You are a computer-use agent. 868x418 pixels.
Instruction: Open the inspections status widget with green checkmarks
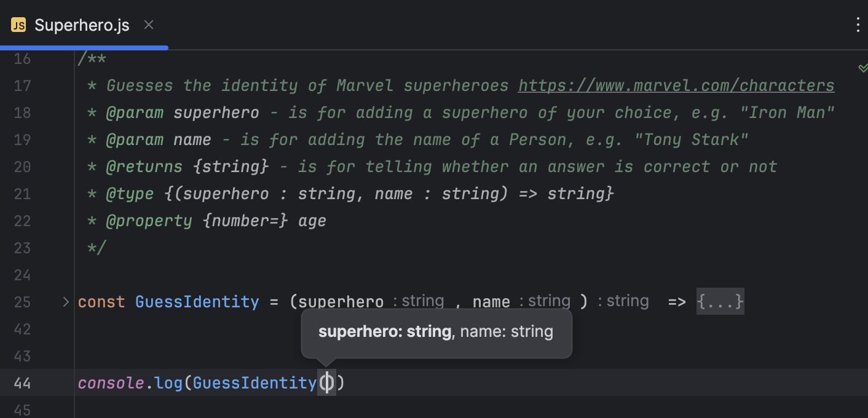coord(863,68)
